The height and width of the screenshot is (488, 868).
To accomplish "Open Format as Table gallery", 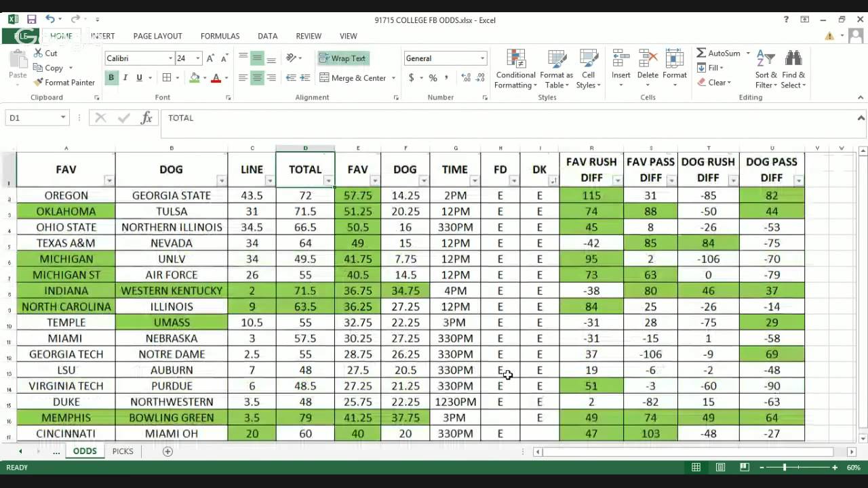I will [x=557, y=69].
